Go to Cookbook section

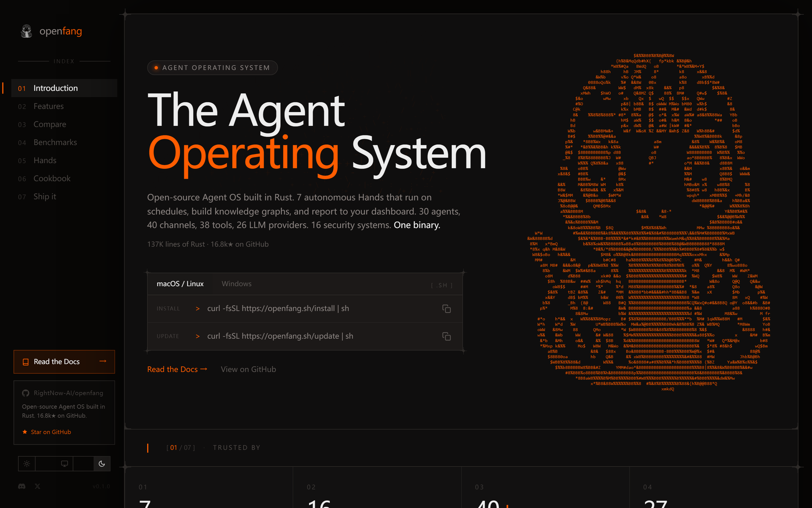[x=64, y=179]
